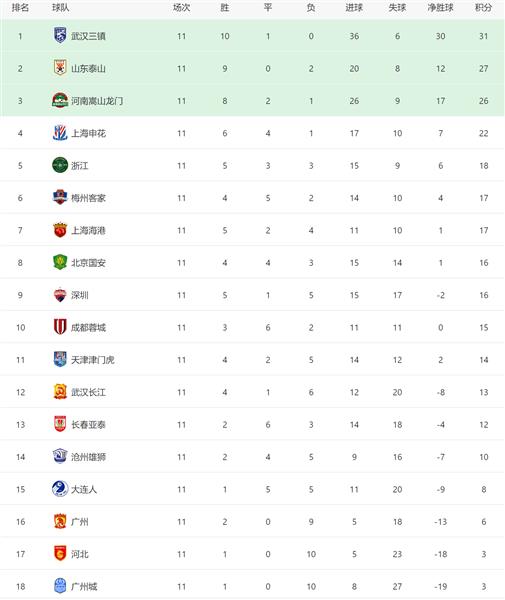Select the 长春亚泰 team name
Viewport: 505px width, 600px height.
click(88, 424)
